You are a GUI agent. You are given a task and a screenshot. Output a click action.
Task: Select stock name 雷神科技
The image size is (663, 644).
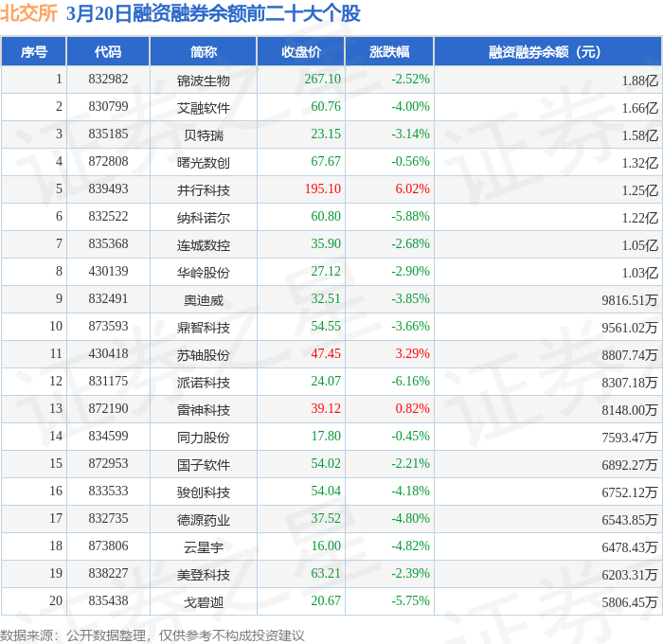click(204, 410)
